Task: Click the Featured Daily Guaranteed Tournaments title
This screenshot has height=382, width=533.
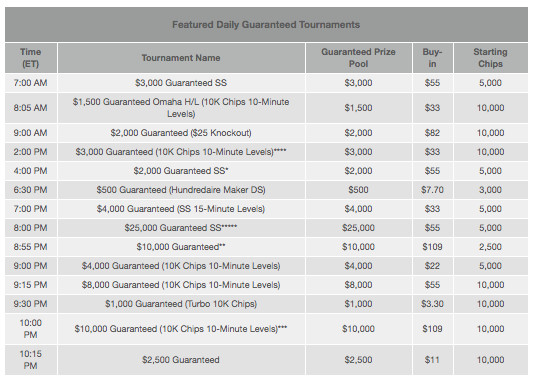Action: [x=266, y=25]
